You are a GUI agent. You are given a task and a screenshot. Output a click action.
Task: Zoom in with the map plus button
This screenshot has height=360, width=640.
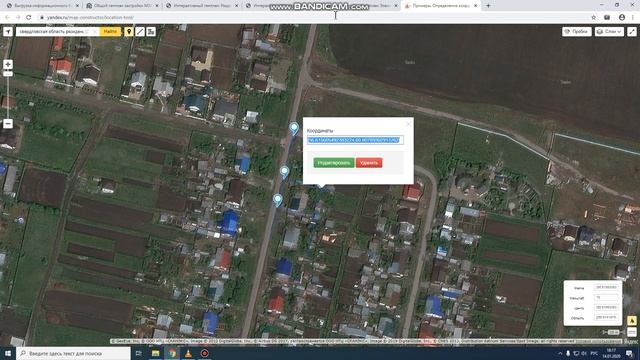click(8, 64)
